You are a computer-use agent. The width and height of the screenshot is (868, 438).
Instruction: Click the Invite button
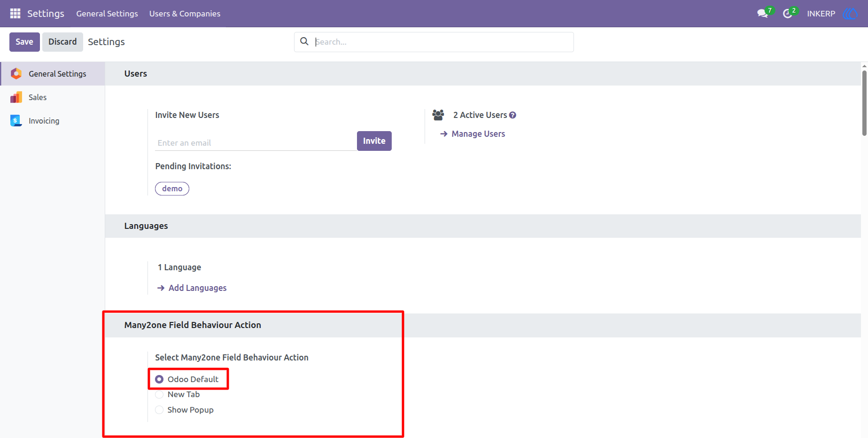[x=374, y=141]
